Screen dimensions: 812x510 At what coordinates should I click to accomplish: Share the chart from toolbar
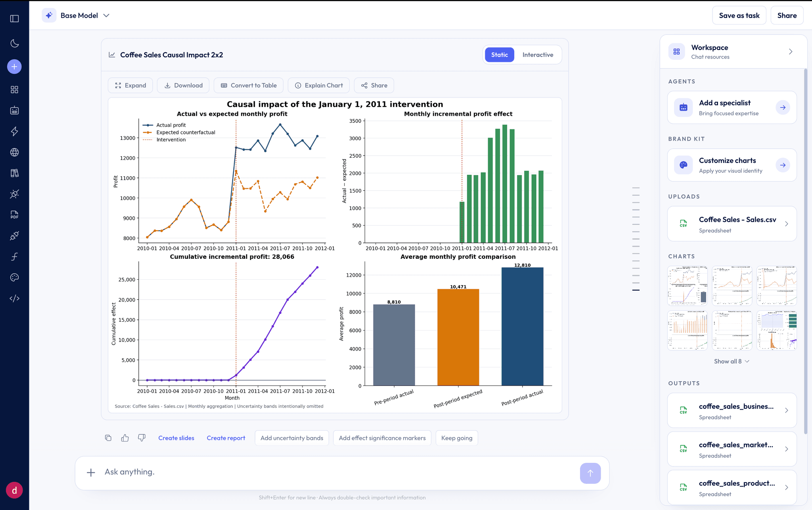point(374,85)
